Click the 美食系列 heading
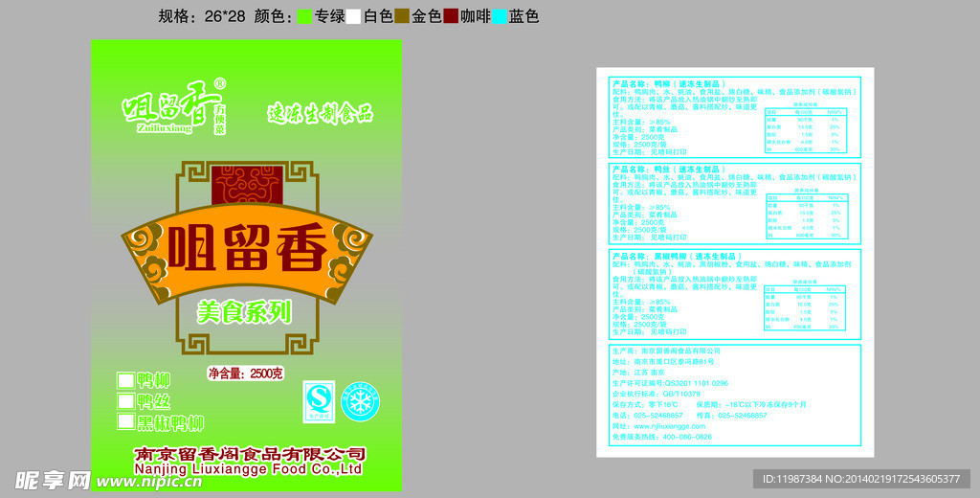The height and width of the screenshot is (498, 980). (x=244, y=311)
